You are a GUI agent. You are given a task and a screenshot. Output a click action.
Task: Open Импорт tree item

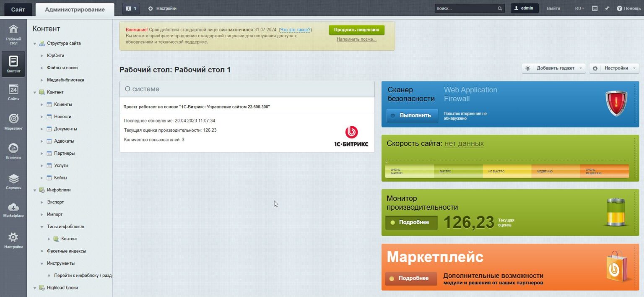(x=55, y=214)
